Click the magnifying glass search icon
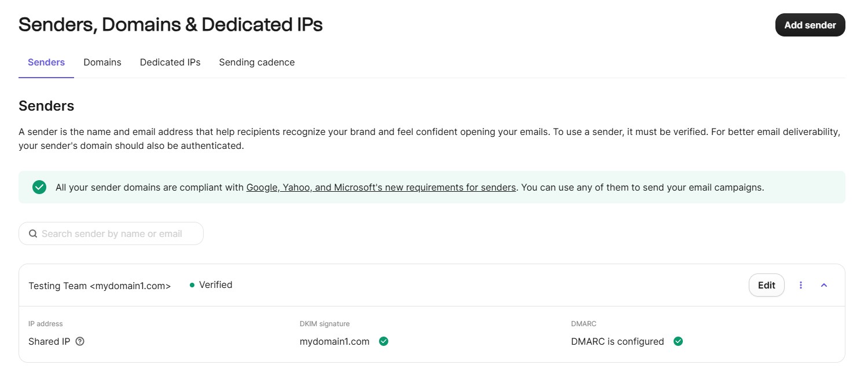 tap(33, 233)
